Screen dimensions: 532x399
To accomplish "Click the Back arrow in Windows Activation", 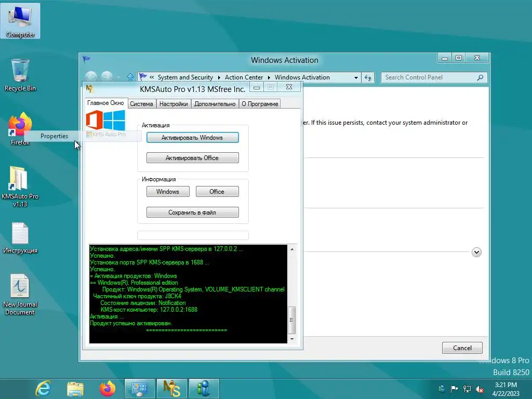I will [x=91, y=77].
